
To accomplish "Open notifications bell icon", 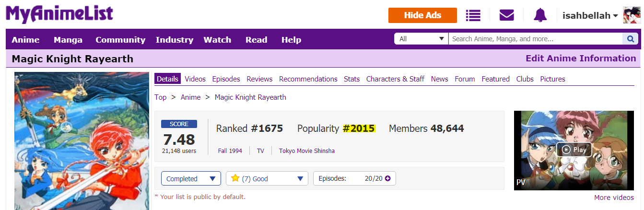I will pos(540,15).
